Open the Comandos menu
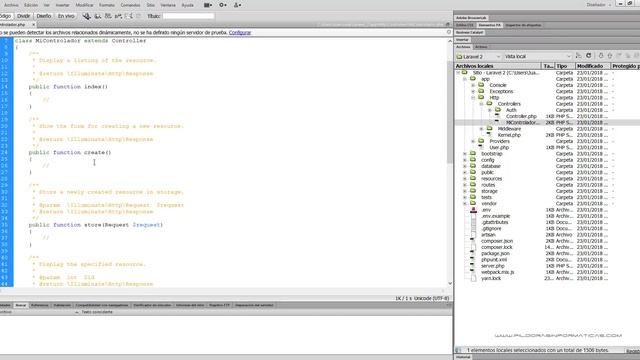This screenshot has height=360, width=640. coord(131,5)
